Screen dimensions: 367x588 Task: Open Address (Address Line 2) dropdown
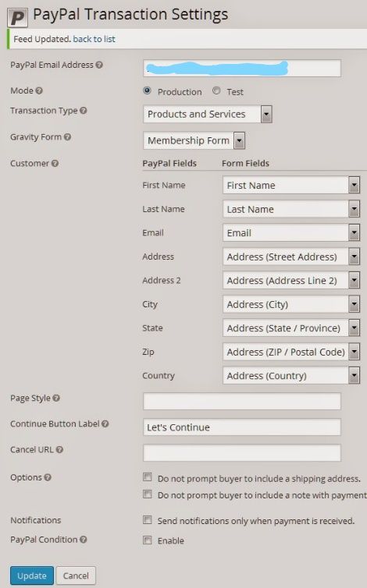tap(291, 281)
